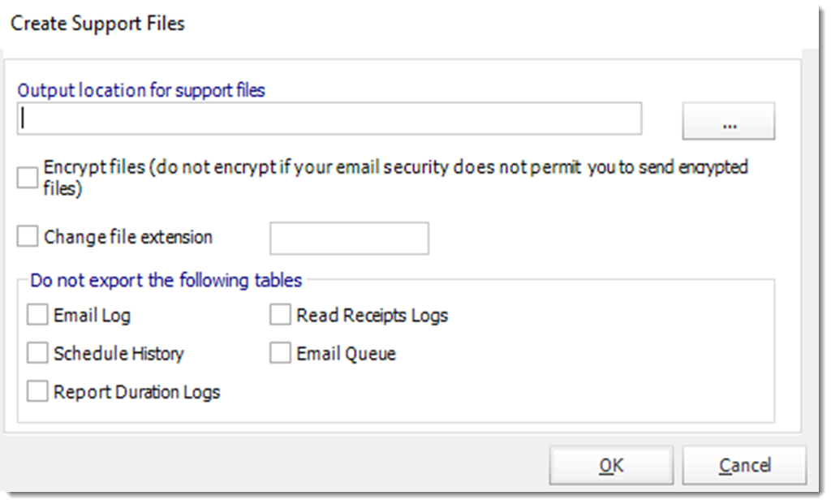Image resolution: width=831 pixels, height=504 pixels.
Task: Open the browse folder dialog via ellipsis button
Action: point(729,122)
